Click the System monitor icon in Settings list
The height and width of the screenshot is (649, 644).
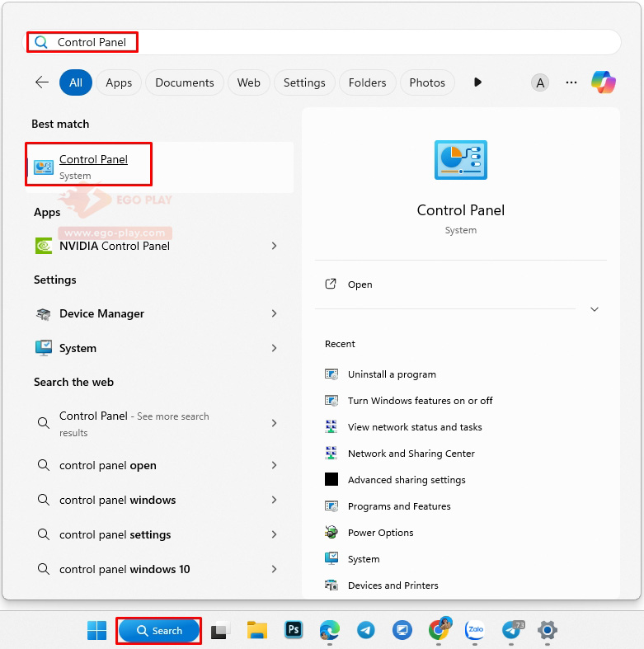pyautogui.click(x=44, y=348)
